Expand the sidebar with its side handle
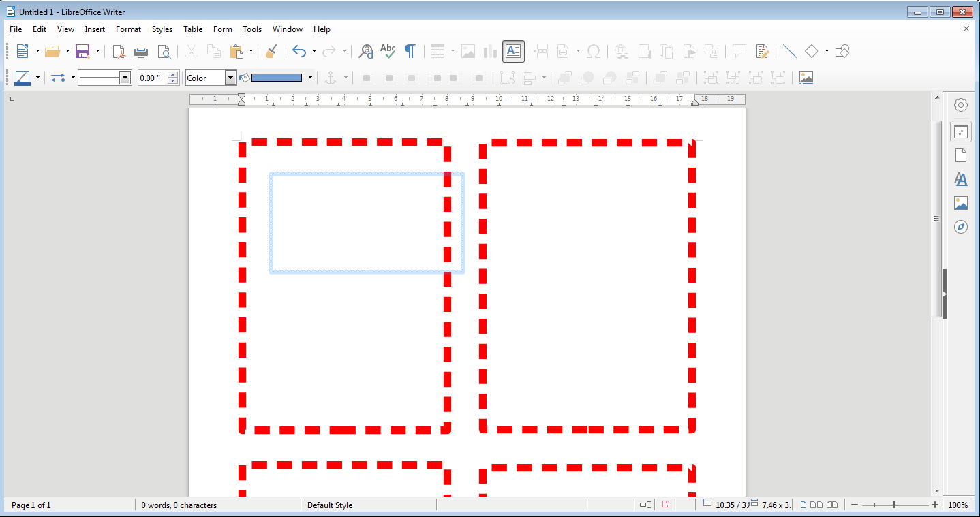Viewport: 980px width, 517px height. [x=945, y=294]
